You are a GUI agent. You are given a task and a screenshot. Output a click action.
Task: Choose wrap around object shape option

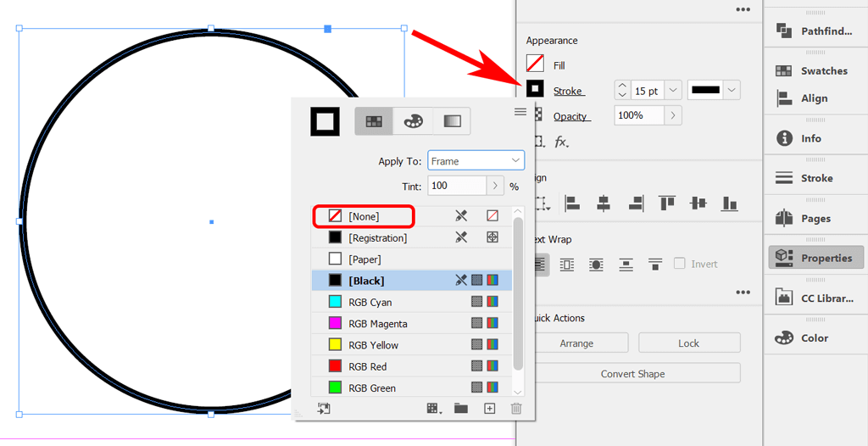[597, 265]
